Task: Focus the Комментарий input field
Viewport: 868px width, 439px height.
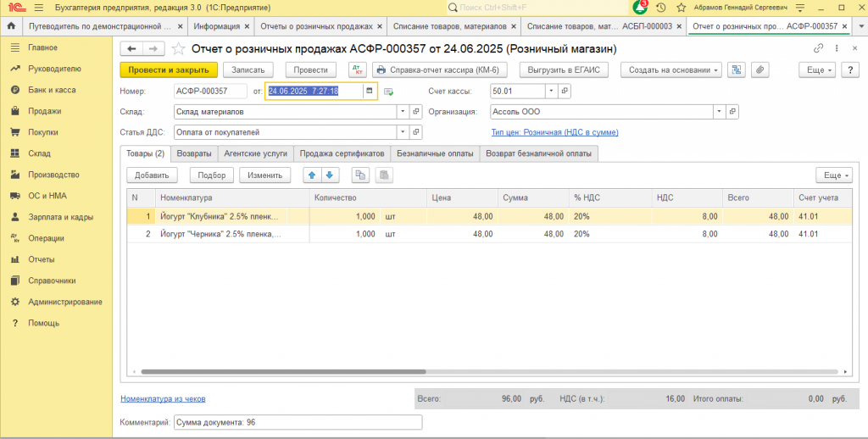Action: tap(298, 422)
